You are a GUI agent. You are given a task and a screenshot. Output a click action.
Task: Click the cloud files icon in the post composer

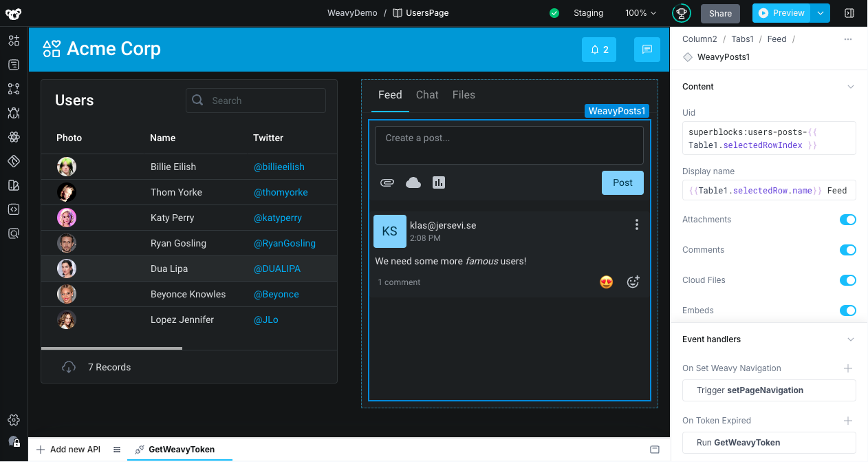point(413,182)
